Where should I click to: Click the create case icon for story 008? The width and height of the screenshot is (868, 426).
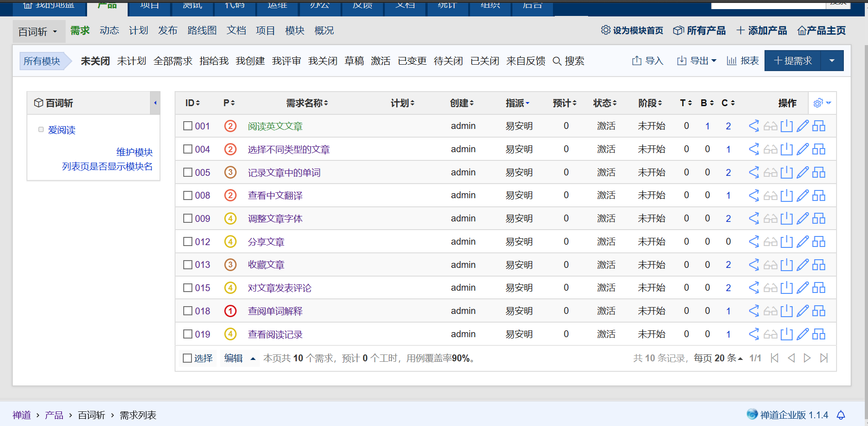[x=819, y=196]
